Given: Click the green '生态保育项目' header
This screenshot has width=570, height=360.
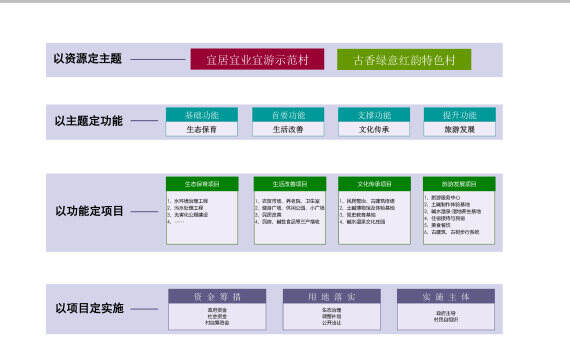Looking at the screenshot, I should [x=202, y=184].
